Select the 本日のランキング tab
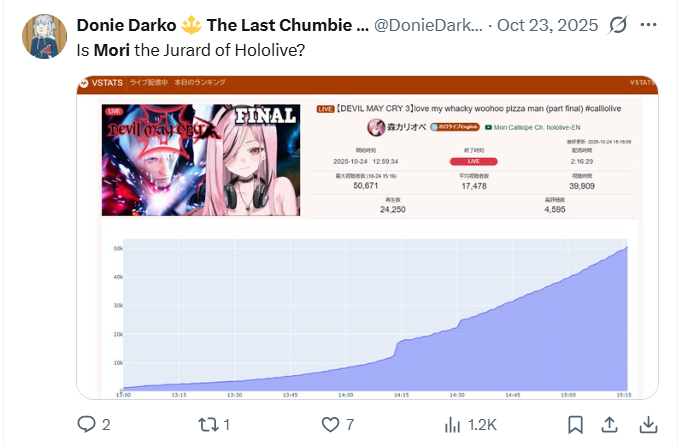Image resolution: width=681 pixels, height=444 pixels. (x=200, y=82)
